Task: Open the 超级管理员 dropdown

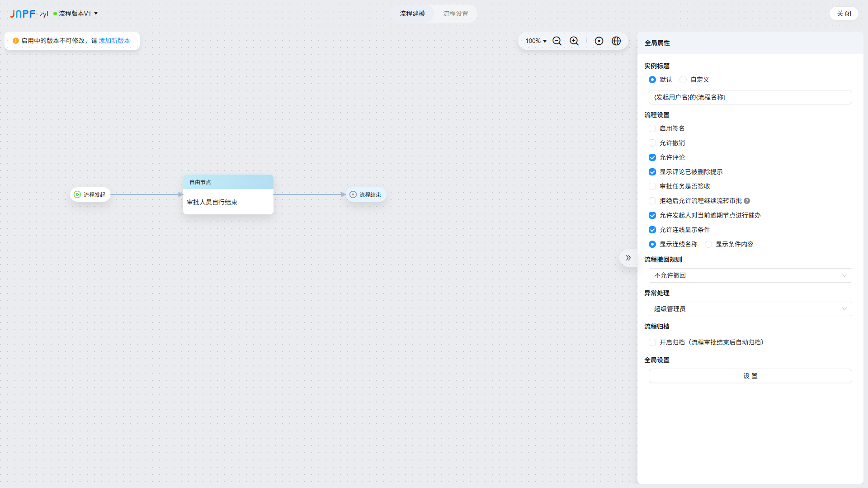Action: [x=750, y=309]
